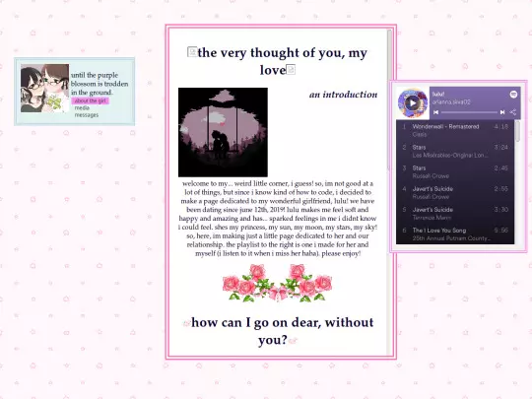The image size is (532, 399).
Task: Play track 3 Stars by Russell Crowe
Action: tap(455, 171)
